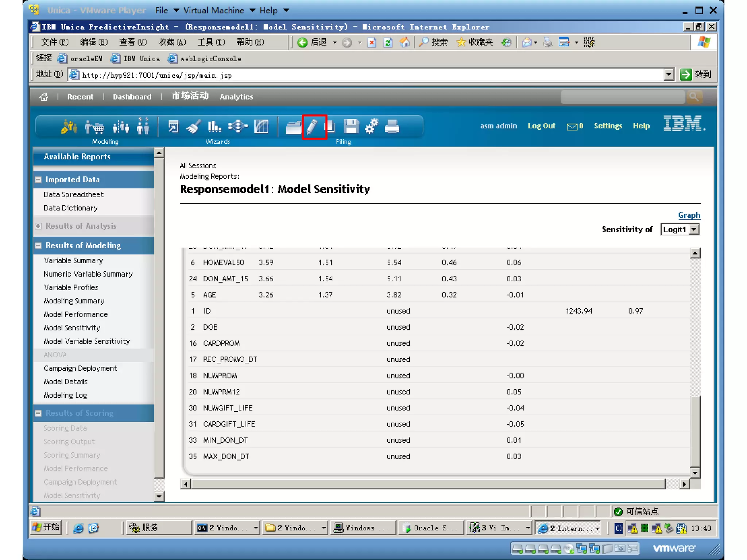Click the brush data cleanup wizard icon
The width and height of the screenshot is (747, 560).
[x=193, y=127]
